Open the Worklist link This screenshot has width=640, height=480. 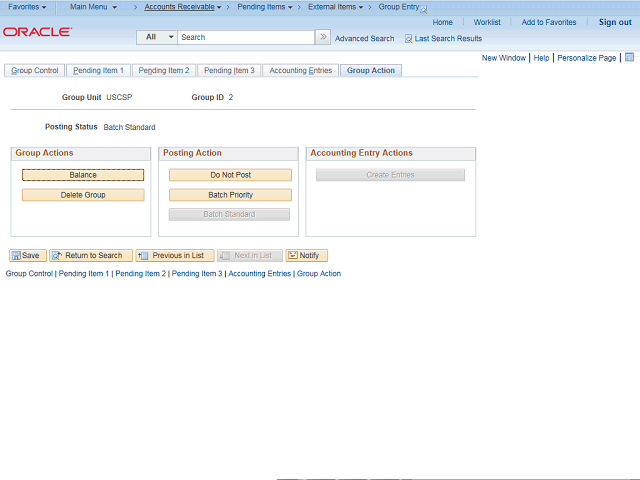click(x=487, y=22)
